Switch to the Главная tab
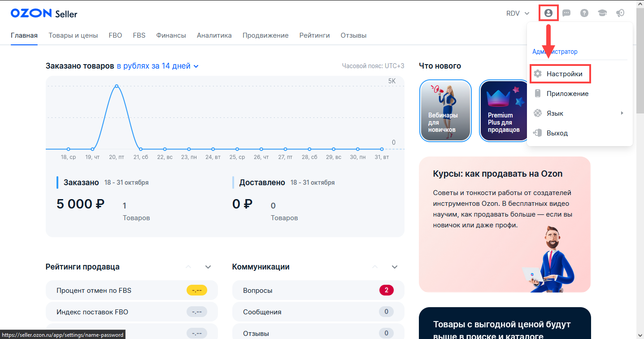644x339 pixels. pyautogui.click(x=24, y=35)
